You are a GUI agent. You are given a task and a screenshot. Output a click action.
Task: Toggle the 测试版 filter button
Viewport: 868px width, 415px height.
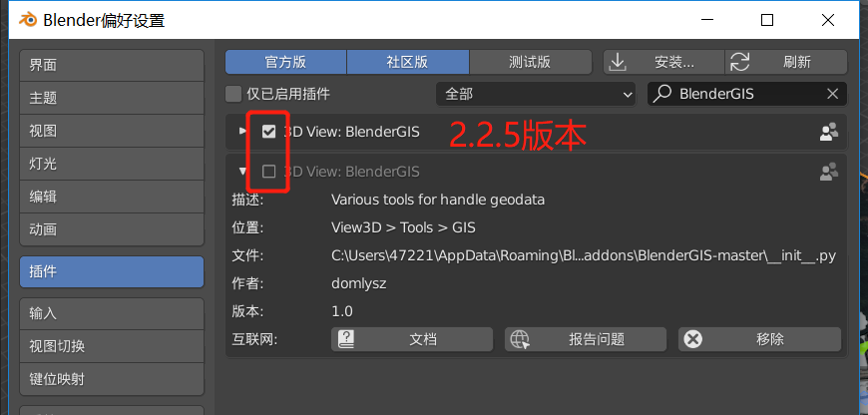[x=531, y=62]
